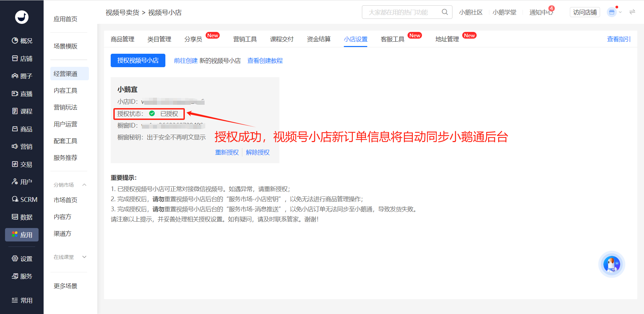Open the store avatar icon in header
The image size is (644, 314).
pos(612,12)
